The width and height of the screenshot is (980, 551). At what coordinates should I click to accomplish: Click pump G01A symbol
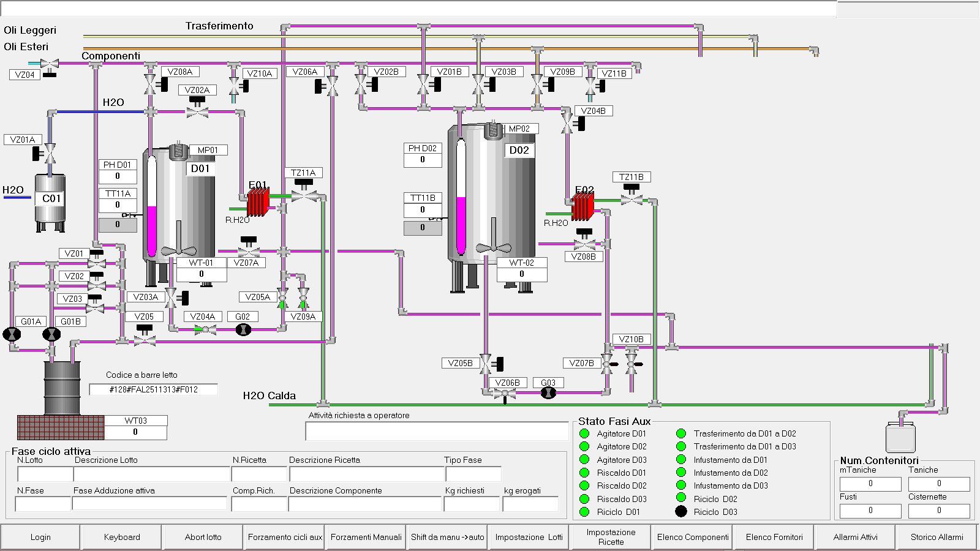(12, 334)
